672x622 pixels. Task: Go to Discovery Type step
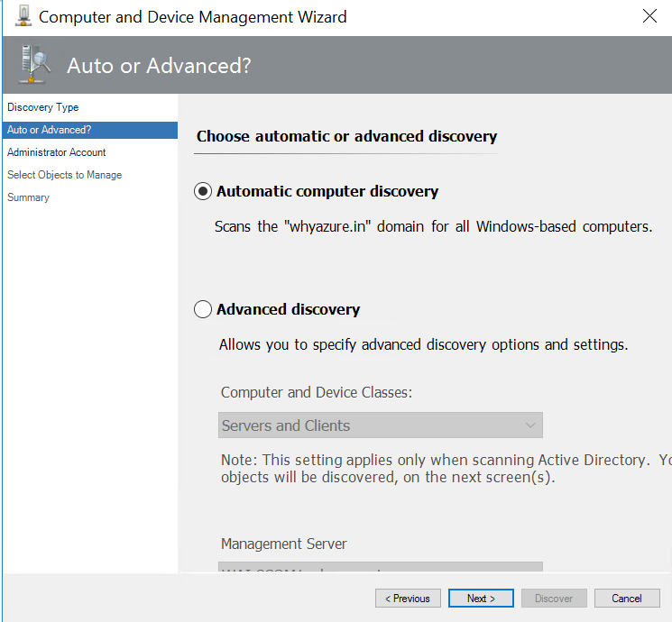coord(43,107)
